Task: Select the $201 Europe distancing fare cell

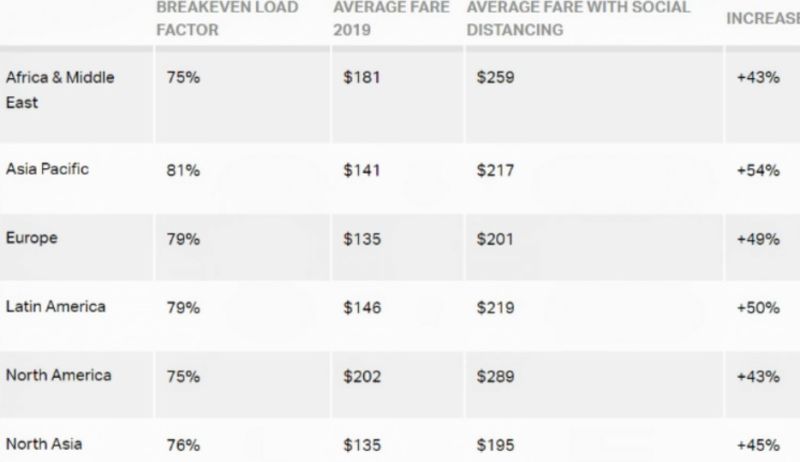Action: tap(495, 239)
